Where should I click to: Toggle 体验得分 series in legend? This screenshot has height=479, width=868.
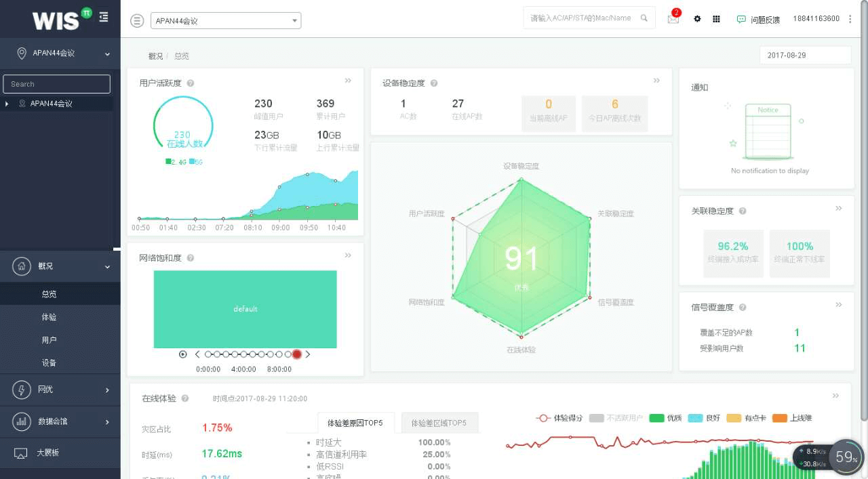560,418
